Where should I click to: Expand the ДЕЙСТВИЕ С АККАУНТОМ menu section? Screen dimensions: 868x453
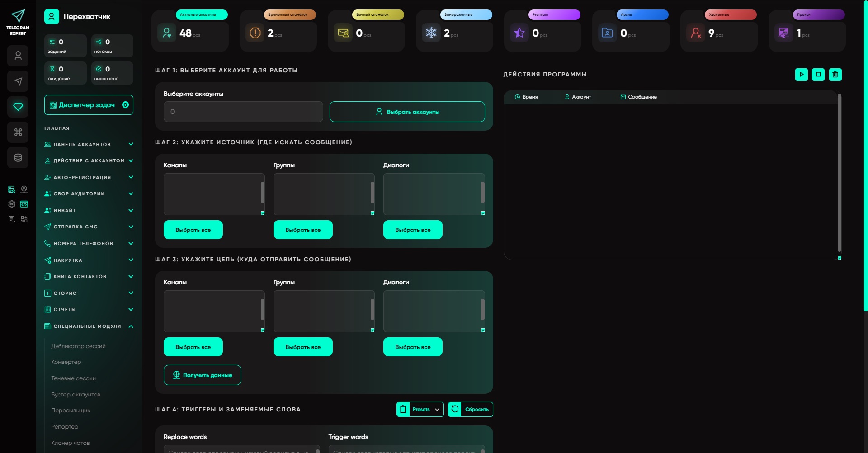click(89, 161)
